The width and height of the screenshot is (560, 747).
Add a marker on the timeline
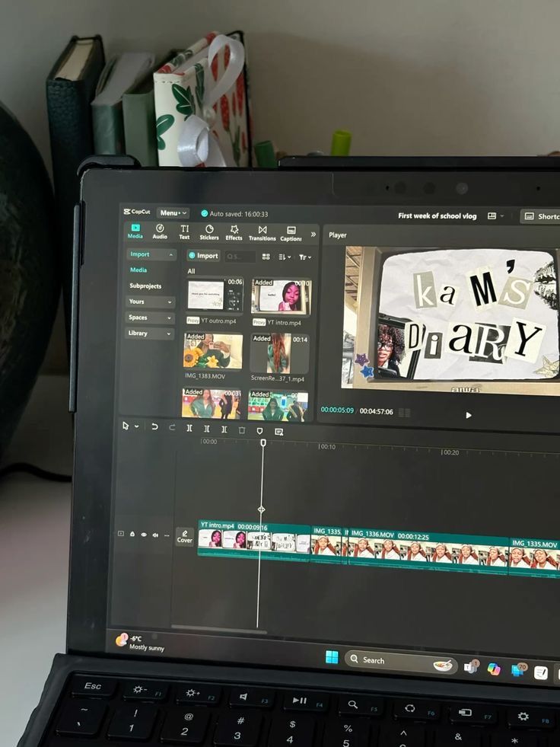click(259, 431)
